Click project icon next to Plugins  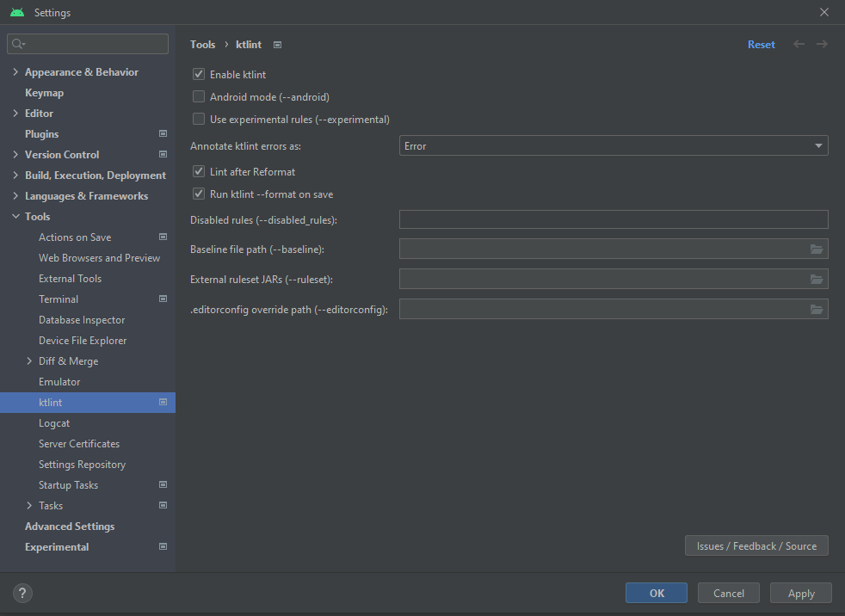click(x=163, y=133)
